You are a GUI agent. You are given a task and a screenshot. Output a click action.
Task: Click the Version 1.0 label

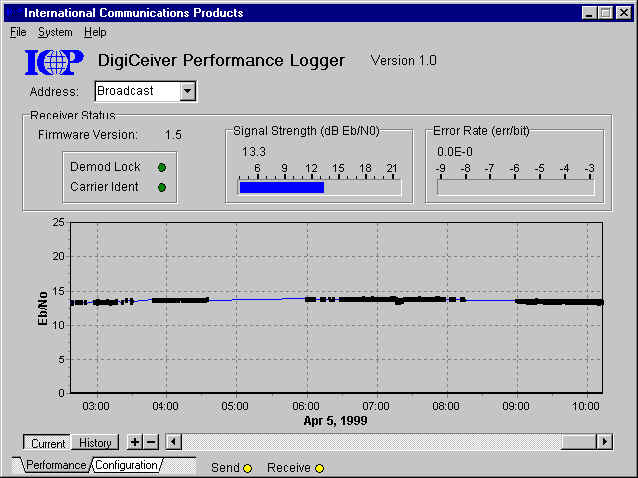[x=404, y=61]
